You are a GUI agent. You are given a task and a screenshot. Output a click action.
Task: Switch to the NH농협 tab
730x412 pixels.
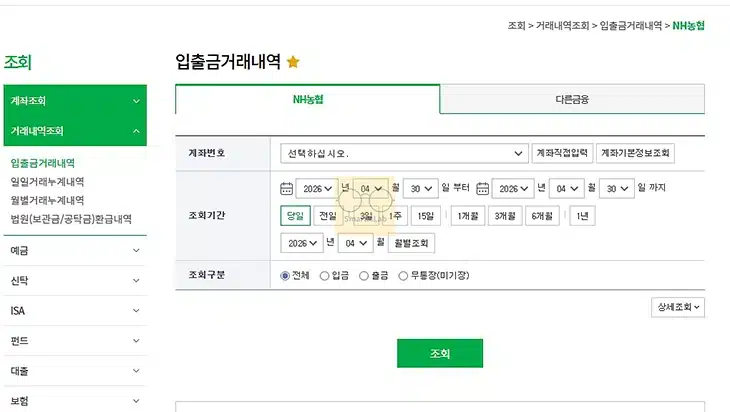307,99
